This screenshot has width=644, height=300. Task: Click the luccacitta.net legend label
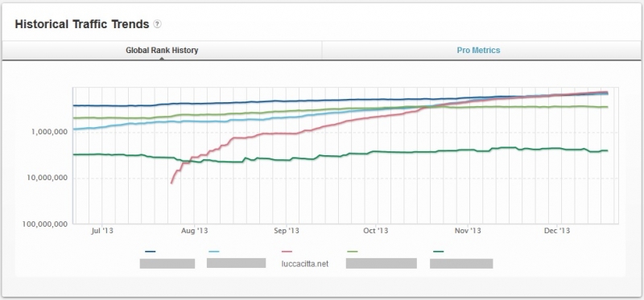305,264
